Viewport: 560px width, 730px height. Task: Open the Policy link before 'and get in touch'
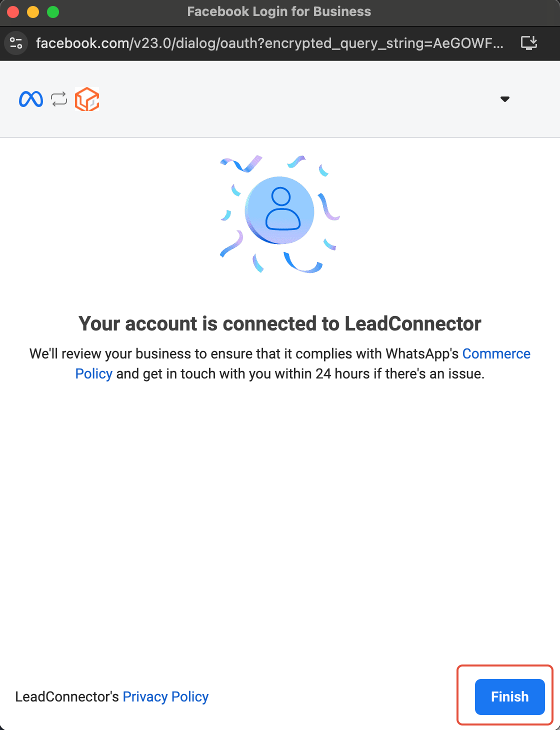tap(94, 373)
